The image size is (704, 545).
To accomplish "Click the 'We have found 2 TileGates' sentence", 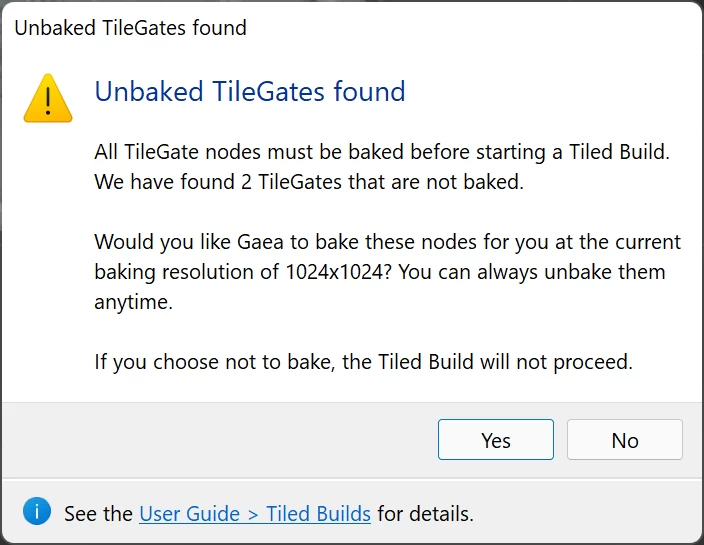I will click(309, 182).
